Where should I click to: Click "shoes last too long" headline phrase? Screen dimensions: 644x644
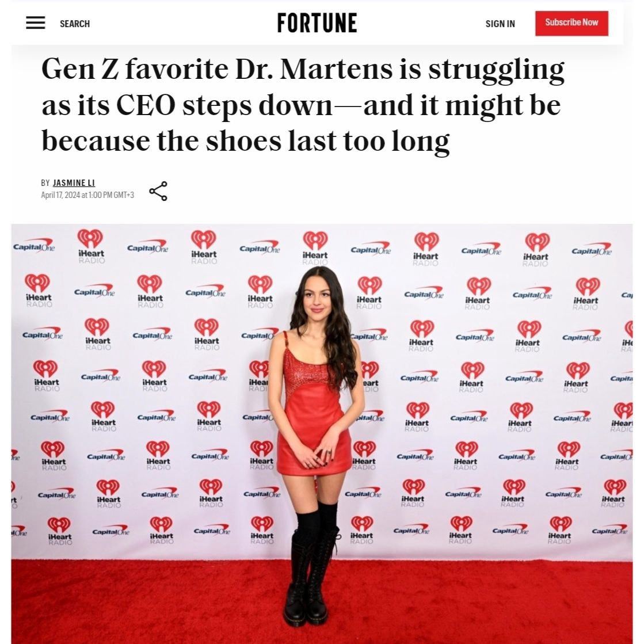(x=327, y=141)
